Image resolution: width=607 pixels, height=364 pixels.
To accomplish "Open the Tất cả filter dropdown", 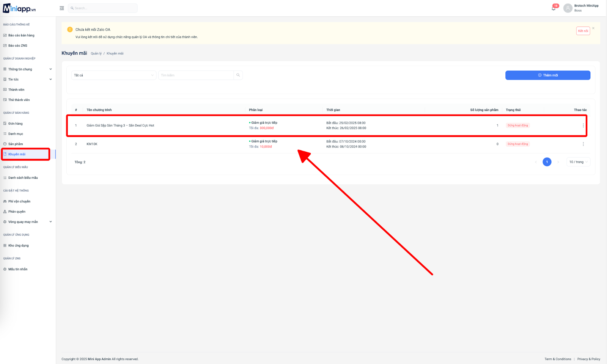I will [x=114, y=75].
